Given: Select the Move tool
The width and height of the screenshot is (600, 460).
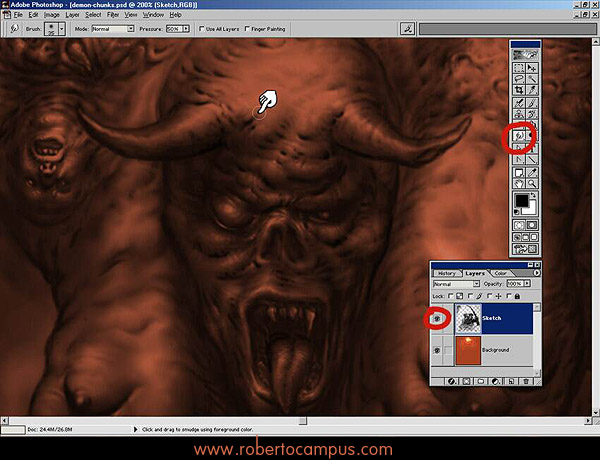Looking at the screenshot, I should [x=532, y=68].
